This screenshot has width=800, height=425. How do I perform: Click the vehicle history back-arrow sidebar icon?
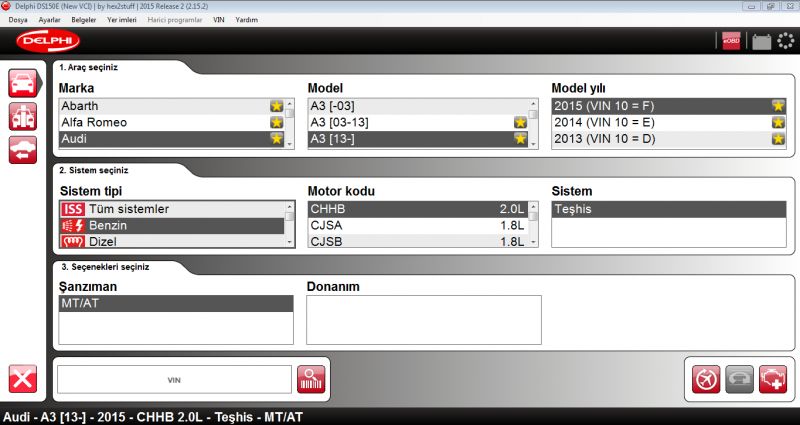[x=23, y=149]
